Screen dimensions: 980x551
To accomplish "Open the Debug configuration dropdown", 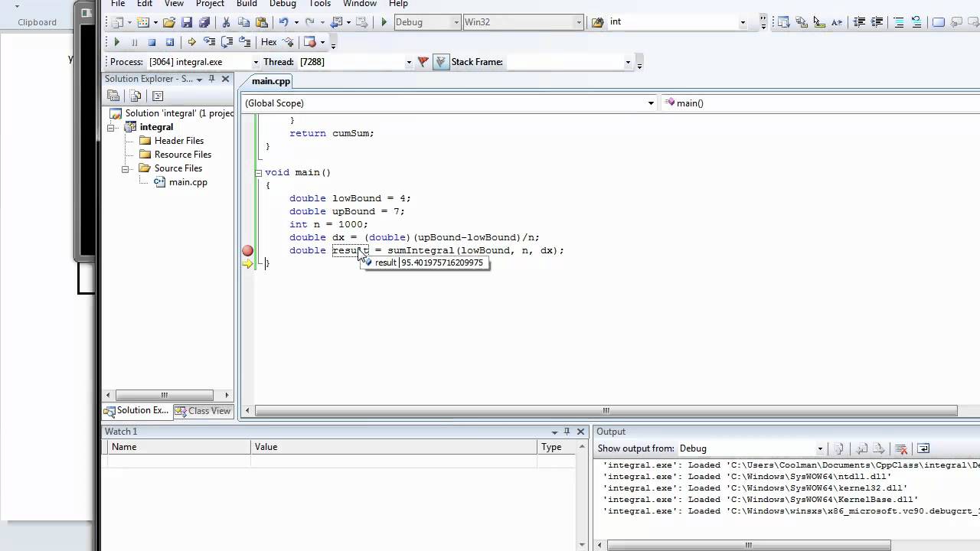I will click(457, 22).
